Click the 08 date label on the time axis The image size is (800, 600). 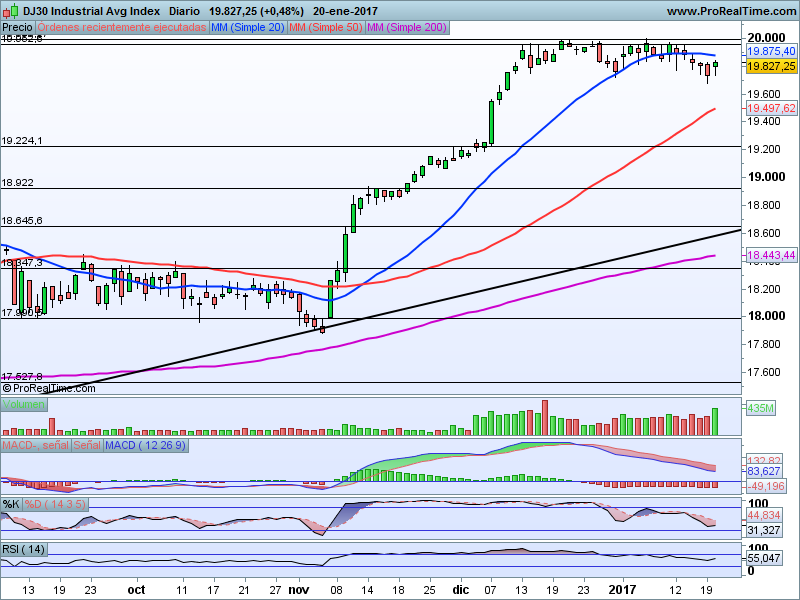click(336, 590)
